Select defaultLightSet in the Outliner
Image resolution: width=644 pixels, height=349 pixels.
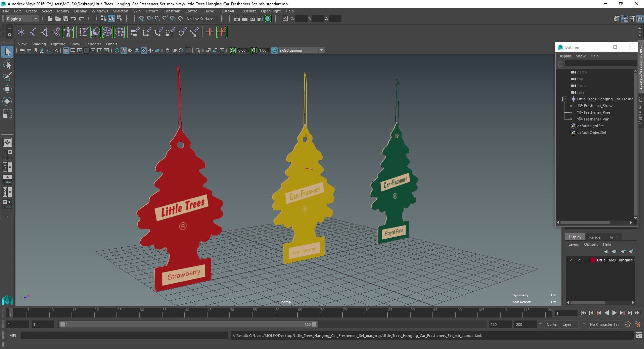[x=590, y=126]
